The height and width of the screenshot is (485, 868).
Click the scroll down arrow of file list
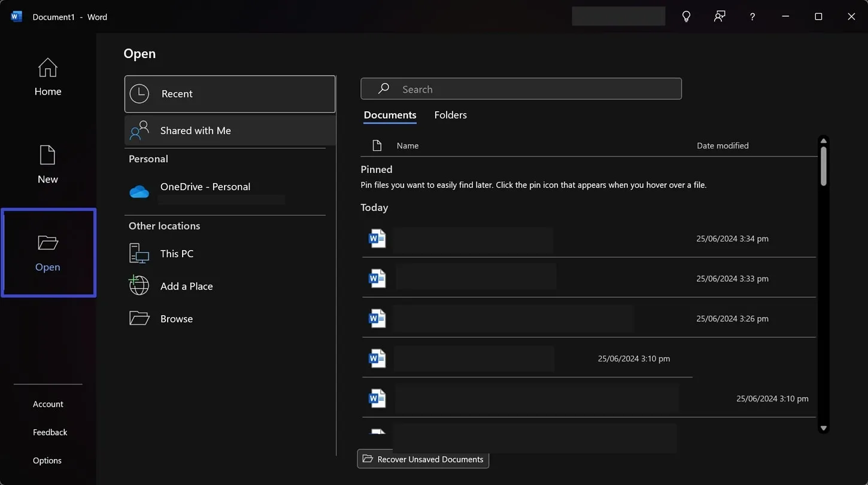coord(824,428)
